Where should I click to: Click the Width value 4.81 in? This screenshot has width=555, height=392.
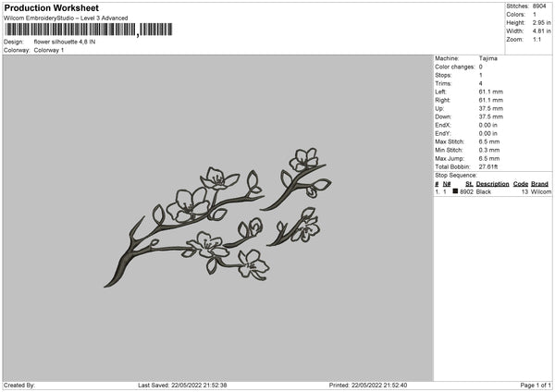(x=541, y=31)
